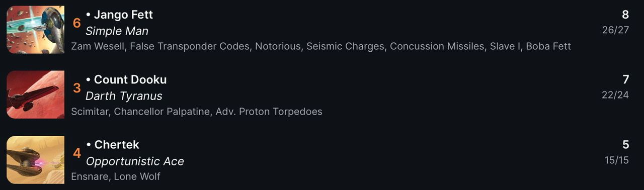Image resolution: width=644 pixels, height=190 pixels.
Task: Select the Chertek pilot name
Action: [x=117, y=145]
